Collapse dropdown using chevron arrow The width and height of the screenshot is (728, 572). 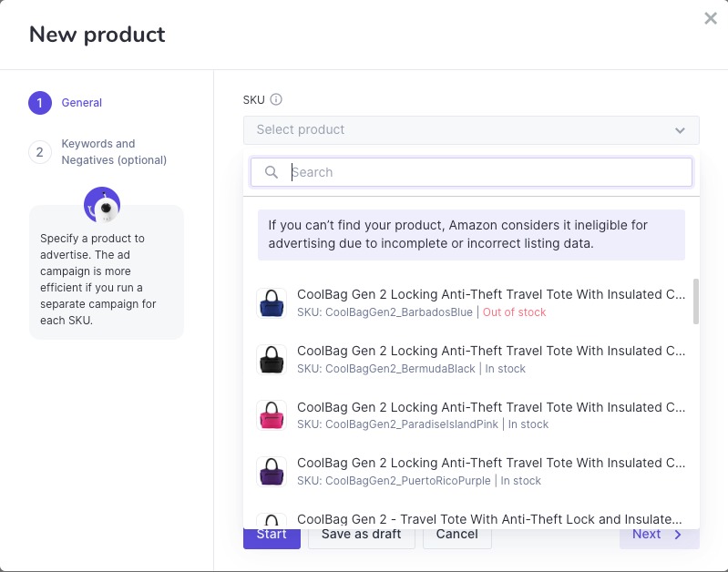(x=680, y=130)
